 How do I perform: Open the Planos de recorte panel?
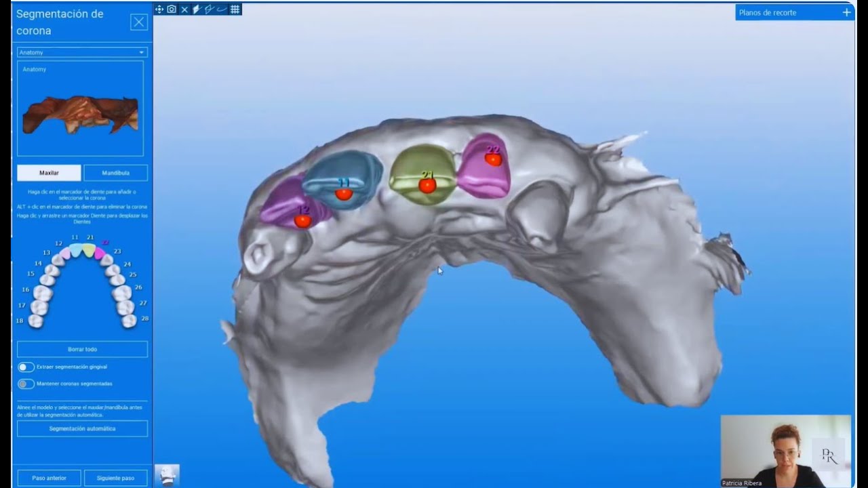pyautogui.click(x=795, y=12)
